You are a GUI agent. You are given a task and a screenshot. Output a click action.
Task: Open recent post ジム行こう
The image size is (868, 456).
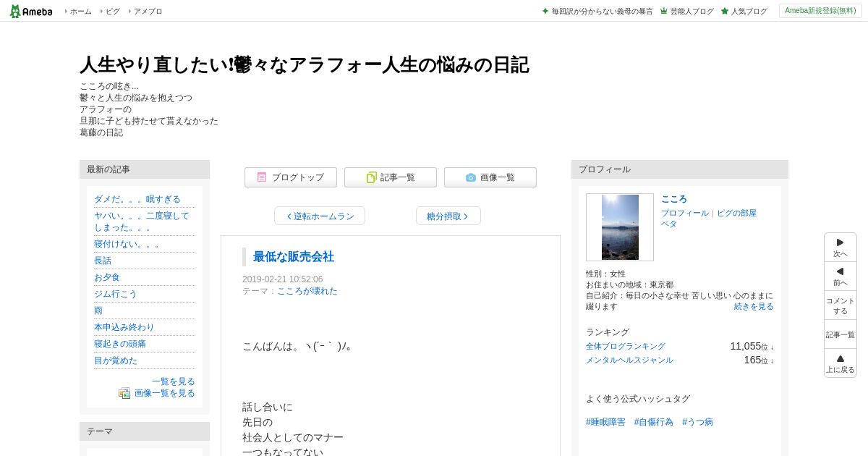coord(116,294)
